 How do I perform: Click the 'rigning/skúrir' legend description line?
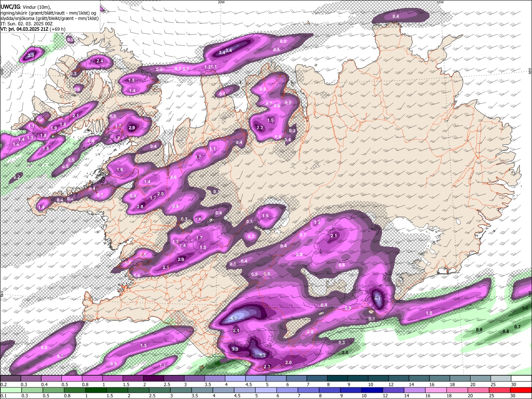pos(48,13)
